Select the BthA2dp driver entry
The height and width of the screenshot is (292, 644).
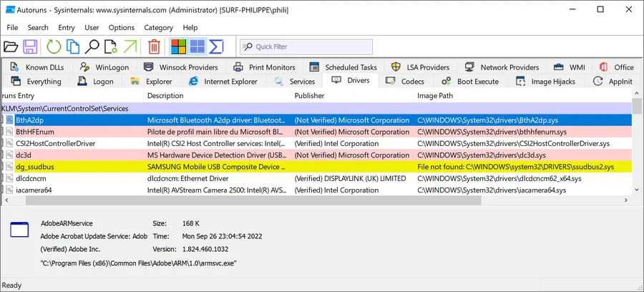pyautogui.click(x=316, y=120)
